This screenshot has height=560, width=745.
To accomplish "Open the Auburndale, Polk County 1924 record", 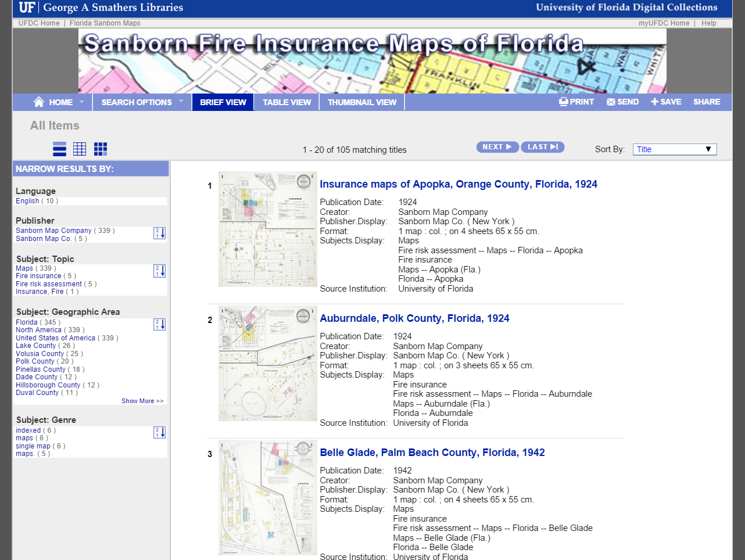I will [414, 318].
